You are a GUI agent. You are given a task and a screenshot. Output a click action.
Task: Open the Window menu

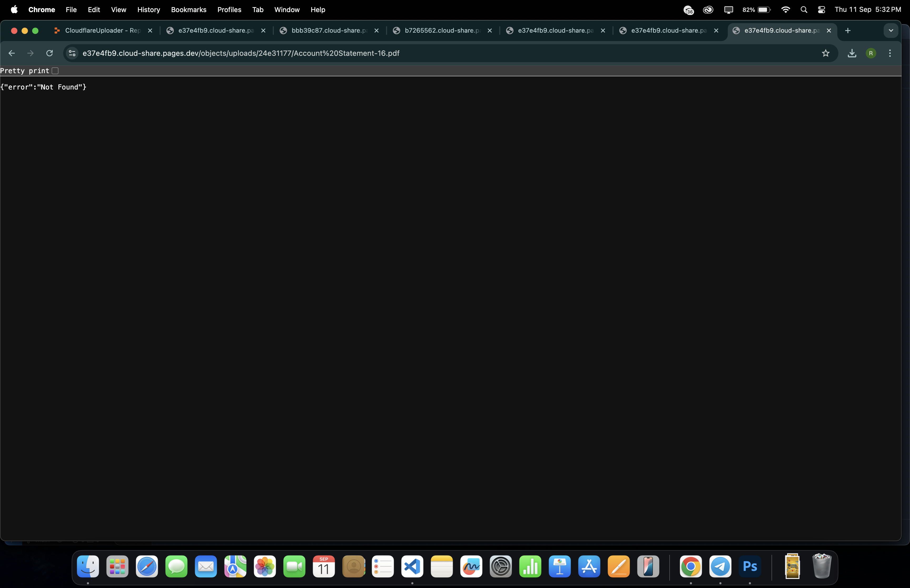click(287, 9)
